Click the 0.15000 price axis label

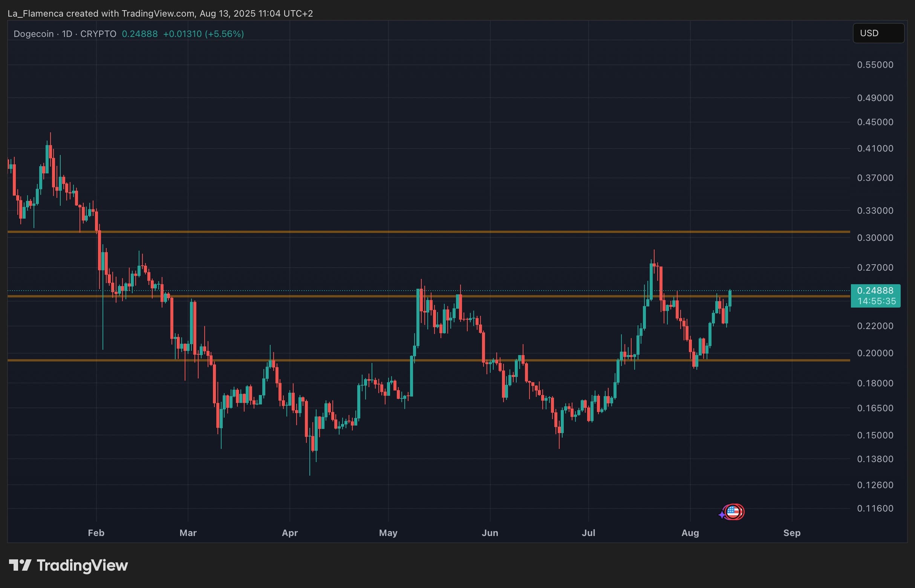click(875, 435)
